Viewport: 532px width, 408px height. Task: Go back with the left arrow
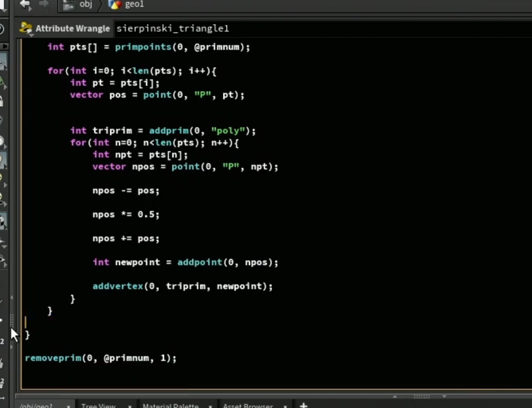tap(26, 5)
